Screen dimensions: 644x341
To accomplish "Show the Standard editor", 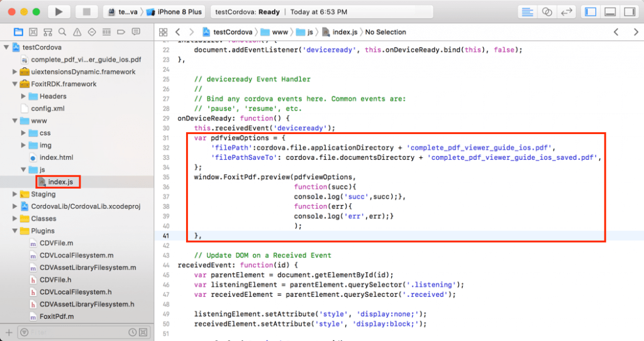I will click(x=528, y=12).
